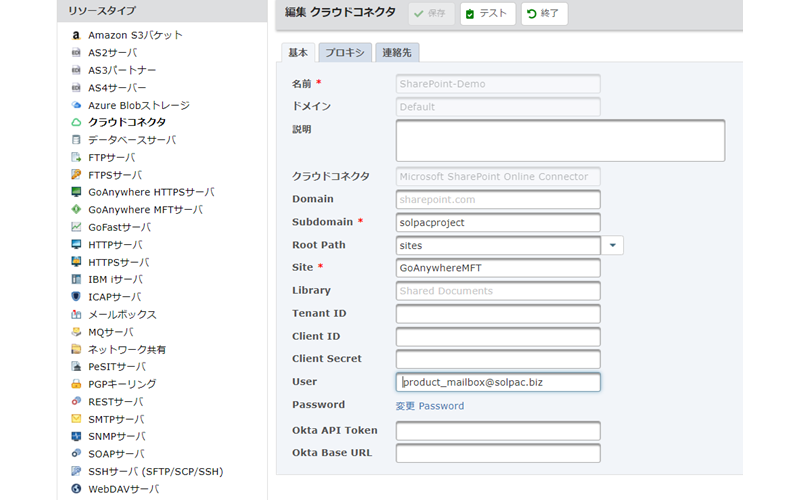This screenshot has height=500, width=800.
Task: Click the 終了 button
Action: [x=544, y=14]
